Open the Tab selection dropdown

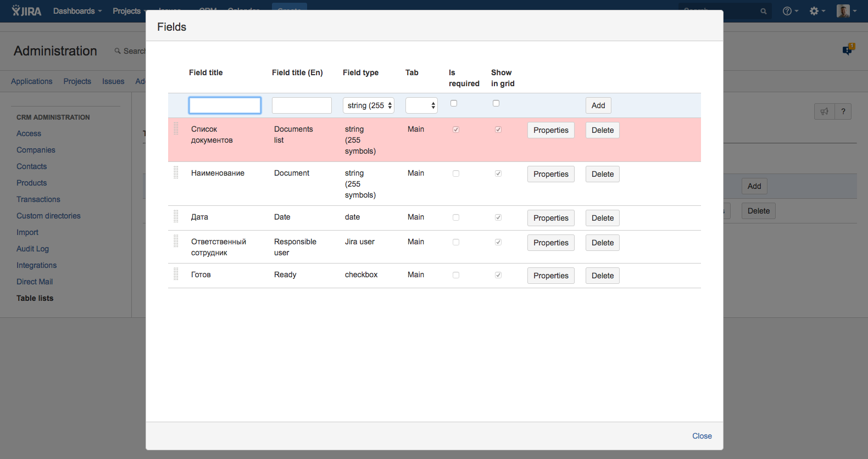[421, 105]
